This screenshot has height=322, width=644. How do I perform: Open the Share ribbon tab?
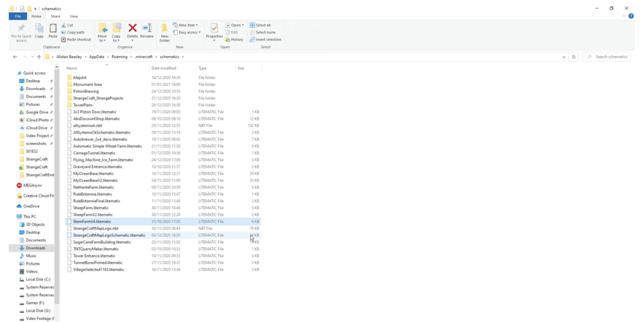point(55,16)
